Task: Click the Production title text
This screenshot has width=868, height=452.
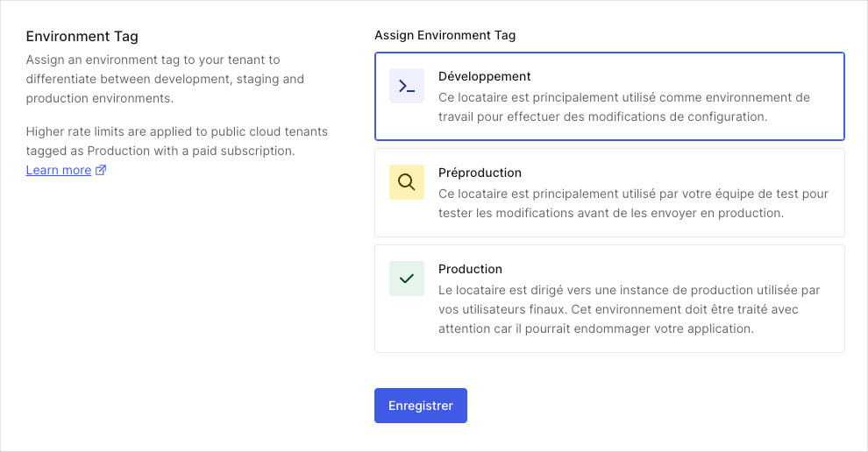Action: click(471, 269)
